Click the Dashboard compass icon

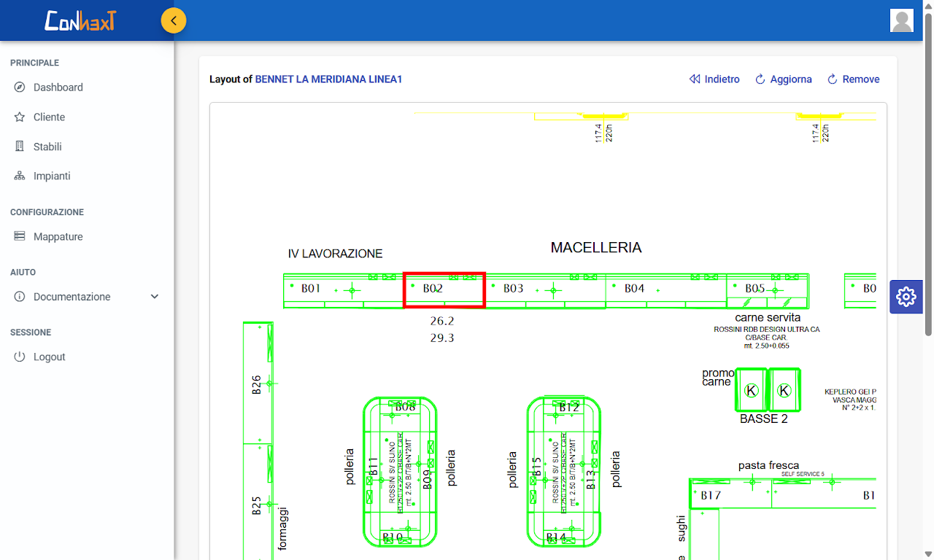(x=20, y=87)
